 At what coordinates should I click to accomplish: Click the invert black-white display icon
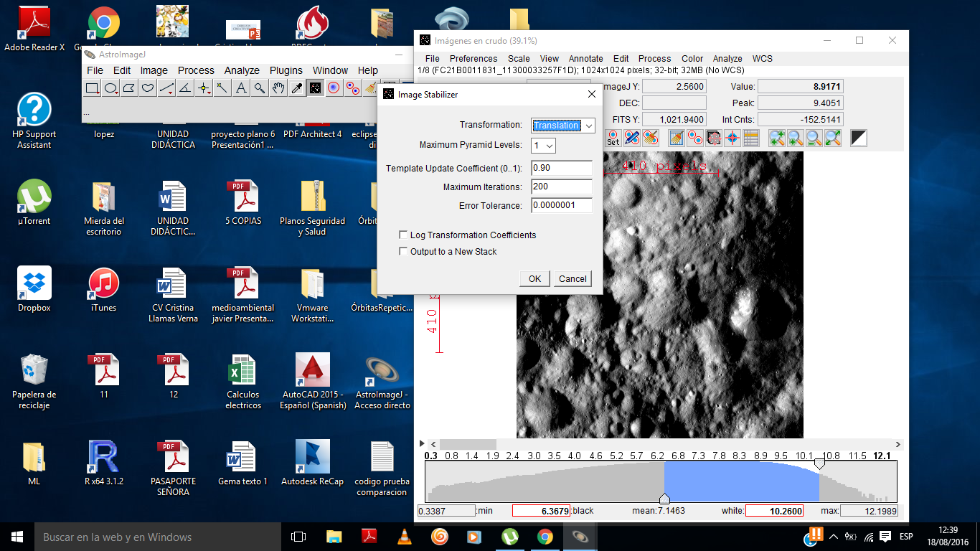click(x=858, y=138)
